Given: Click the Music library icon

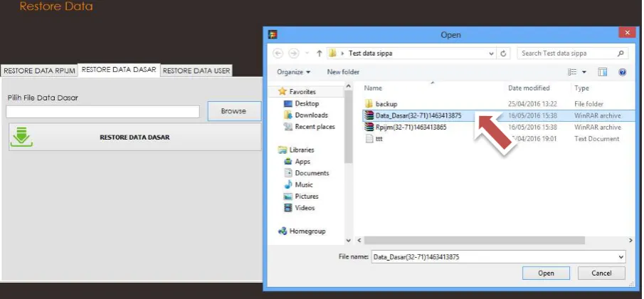Looking at the screenshot, I should (288, 185).
